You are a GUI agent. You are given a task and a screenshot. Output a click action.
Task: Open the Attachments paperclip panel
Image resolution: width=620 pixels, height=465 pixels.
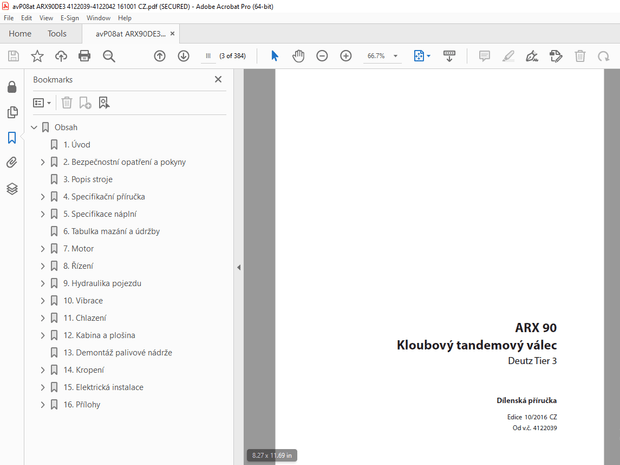[x=12, y=162]
